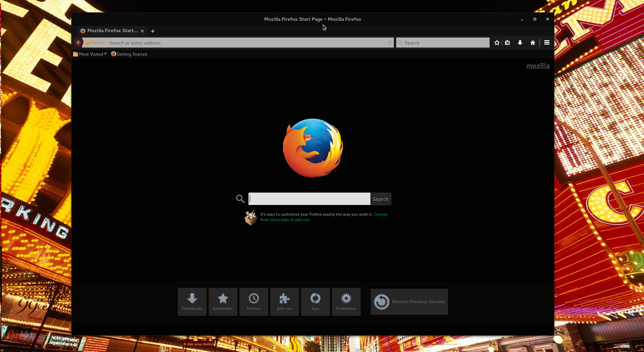Image resolution: width=644 pixels, height=352 pixels.
Task: Go to the Home page icon
Action: (533, 43)
